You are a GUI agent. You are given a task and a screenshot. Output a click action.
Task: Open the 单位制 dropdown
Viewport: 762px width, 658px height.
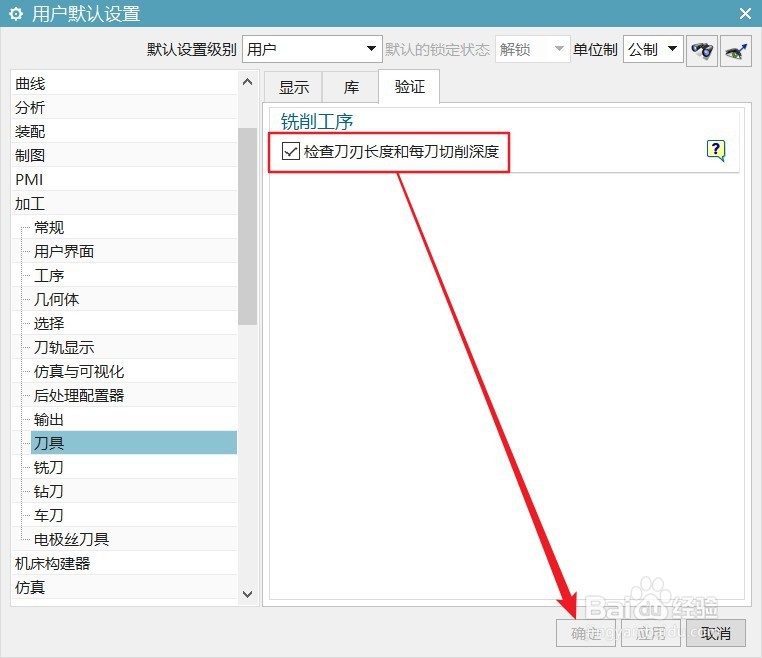pyautogui.click(x=653, y=49)
